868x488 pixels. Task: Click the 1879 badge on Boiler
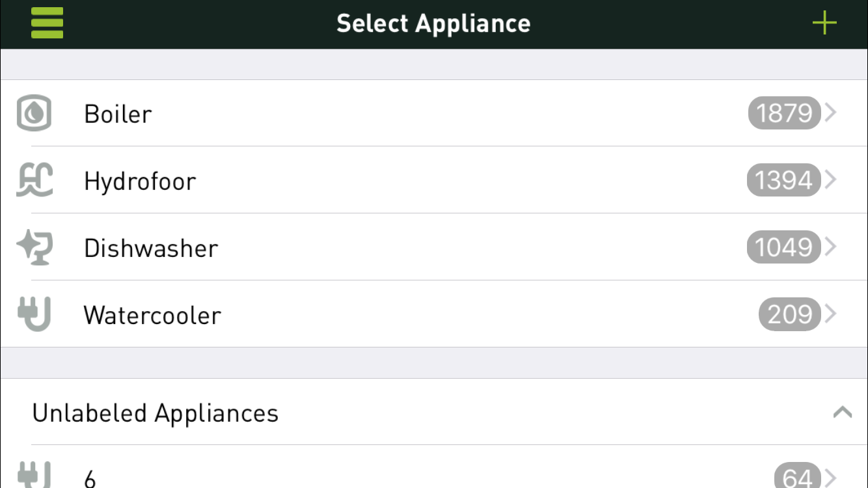tap(784, 113)
